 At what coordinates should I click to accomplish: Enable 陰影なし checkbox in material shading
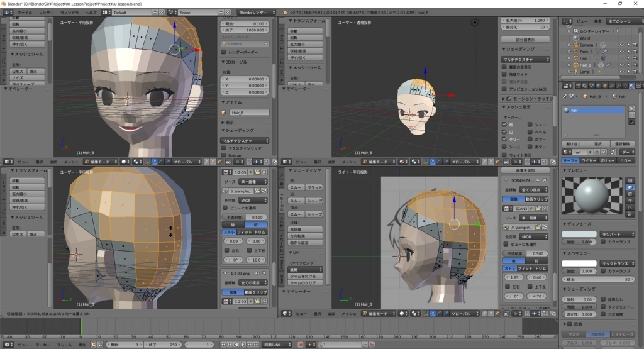pos(603,299)
